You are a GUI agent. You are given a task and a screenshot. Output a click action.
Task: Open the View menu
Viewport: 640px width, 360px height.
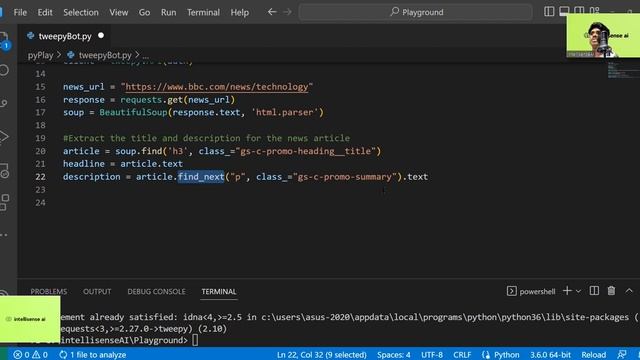pos(118,12)
